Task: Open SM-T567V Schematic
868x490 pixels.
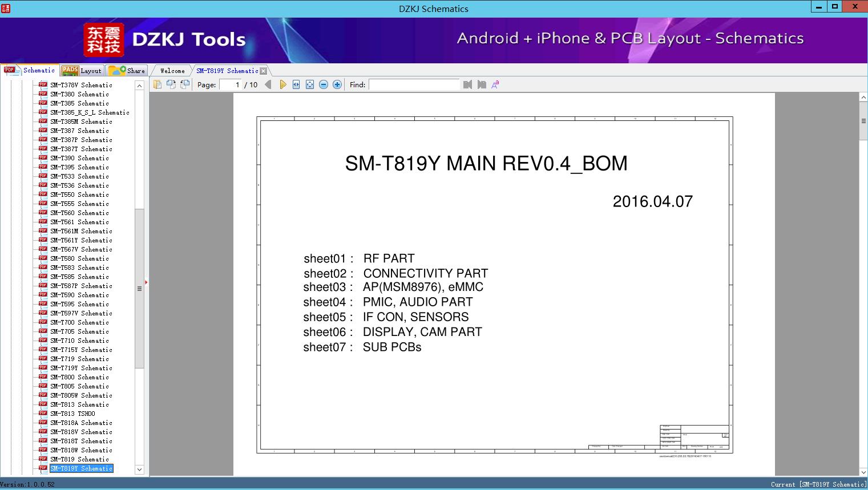Action: [x=81, y=249]
